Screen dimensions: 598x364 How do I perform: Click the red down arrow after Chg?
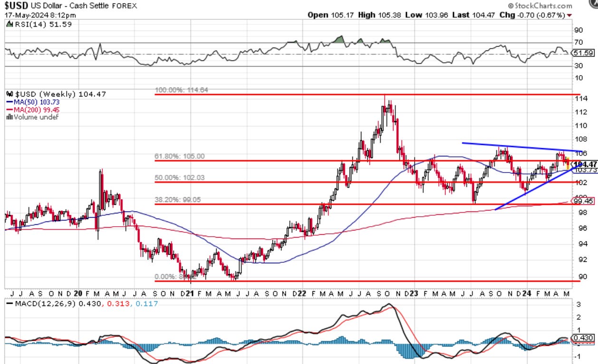point(570,15)
